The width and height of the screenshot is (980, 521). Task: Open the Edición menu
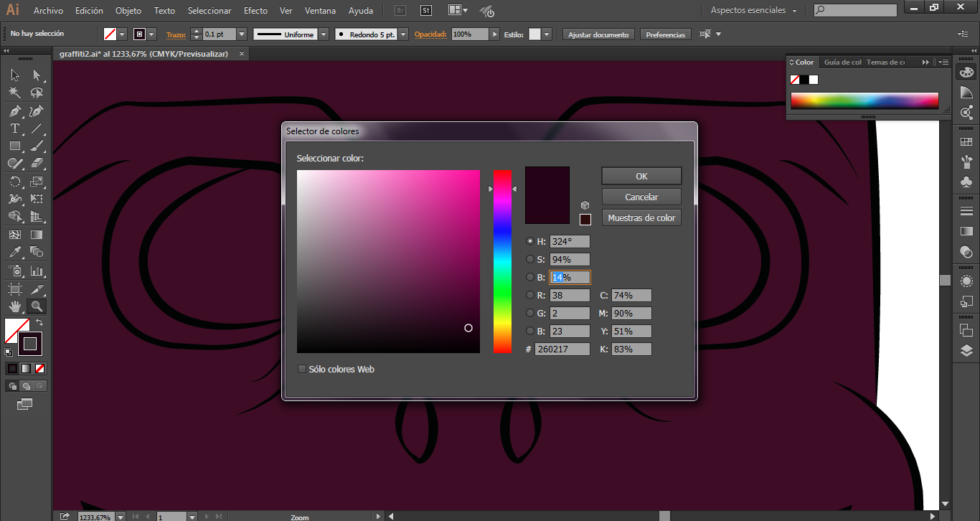[x=89, y=11]
